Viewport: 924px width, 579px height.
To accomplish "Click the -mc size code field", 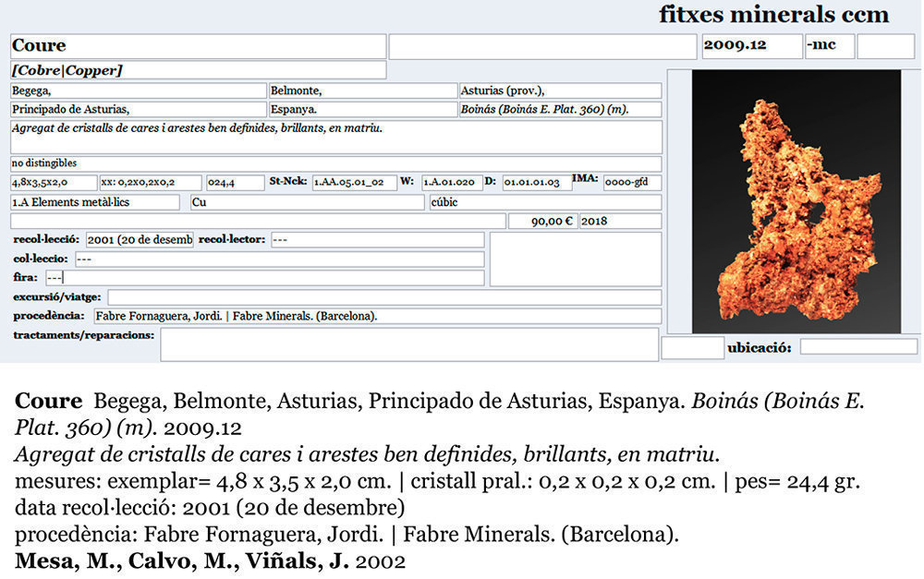I will (x=830, y=46).
